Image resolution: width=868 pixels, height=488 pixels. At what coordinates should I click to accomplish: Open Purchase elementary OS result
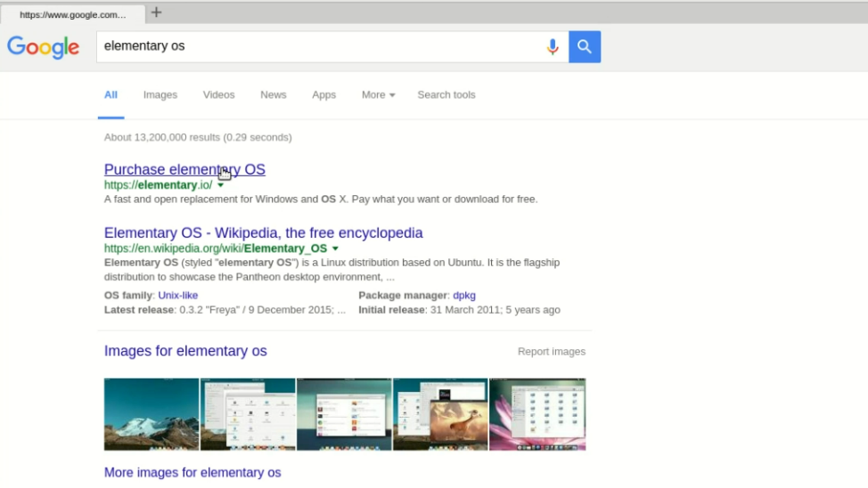(x=184, y=169)
